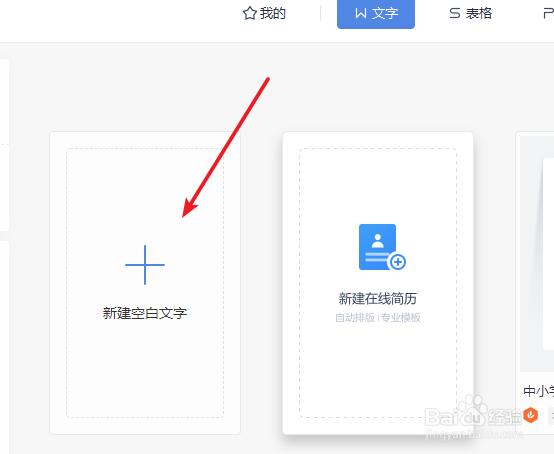The height and width of the screenshot is (454, 554).
Task: Click the orange premium badge under template
Action: (x=530, y=415)
